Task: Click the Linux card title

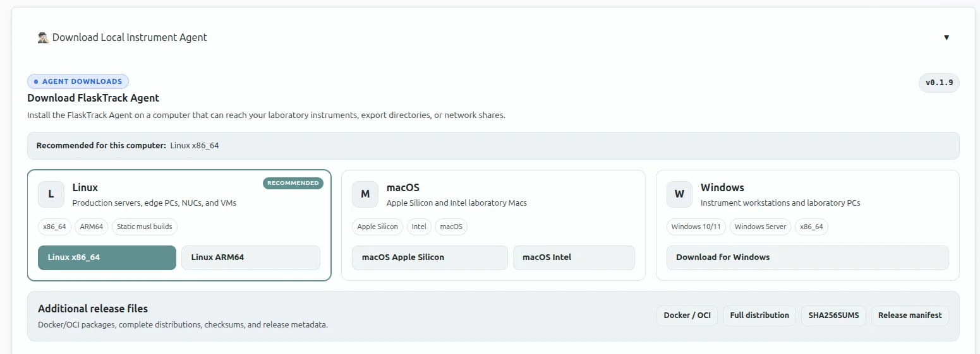Action: [85, 187]
